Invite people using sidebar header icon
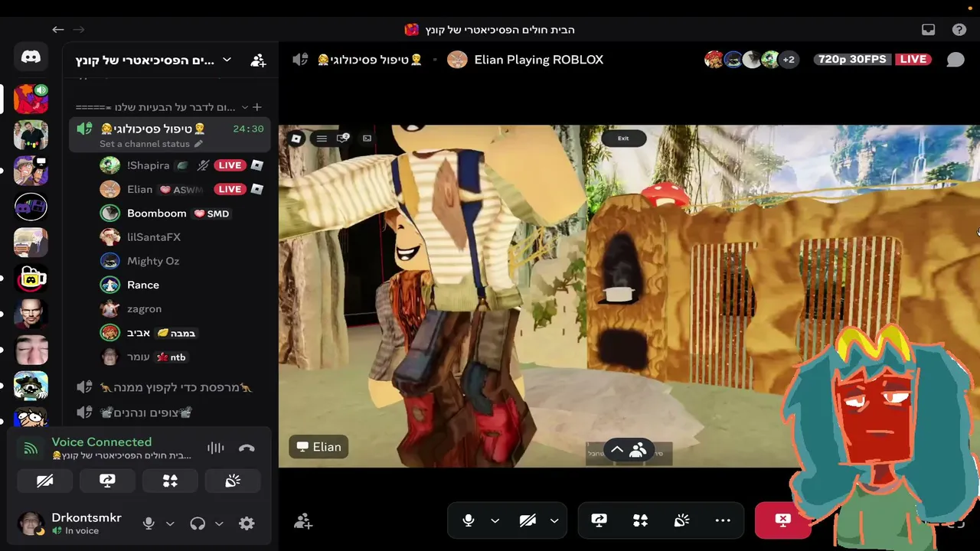Image resolution: width=980 pixels, height=551 pixels. pos(258,60)
